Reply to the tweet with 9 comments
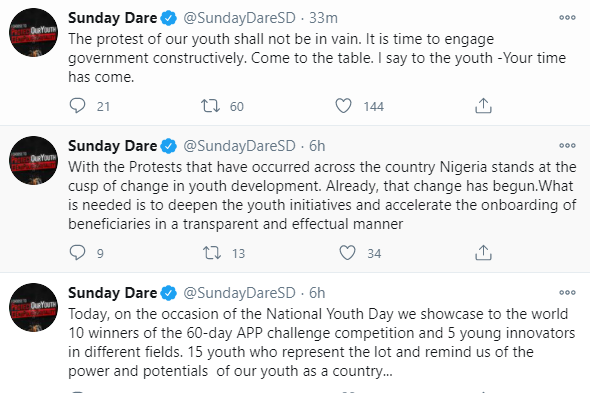This screenshot has width=590, height=393. [x=78, y=253]
